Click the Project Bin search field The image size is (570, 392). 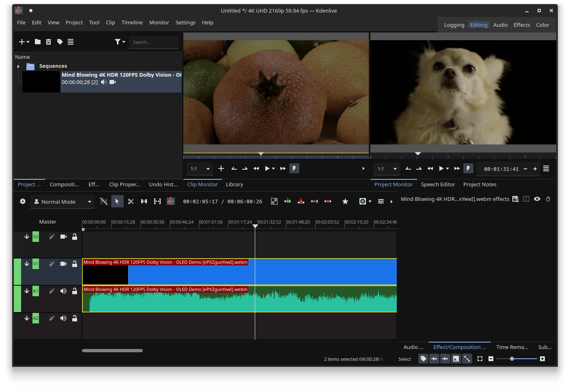[x=153, y=42]
